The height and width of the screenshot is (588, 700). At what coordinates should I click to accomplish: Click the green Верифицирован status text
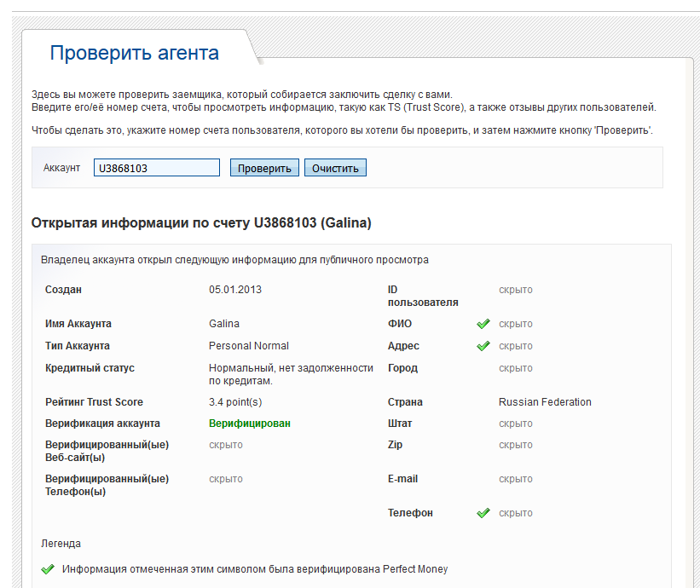249,424
